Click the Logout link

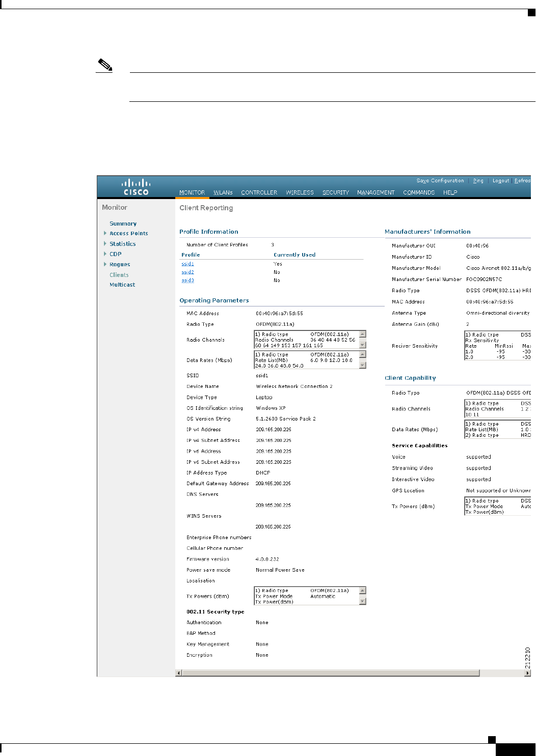(501, 181)
